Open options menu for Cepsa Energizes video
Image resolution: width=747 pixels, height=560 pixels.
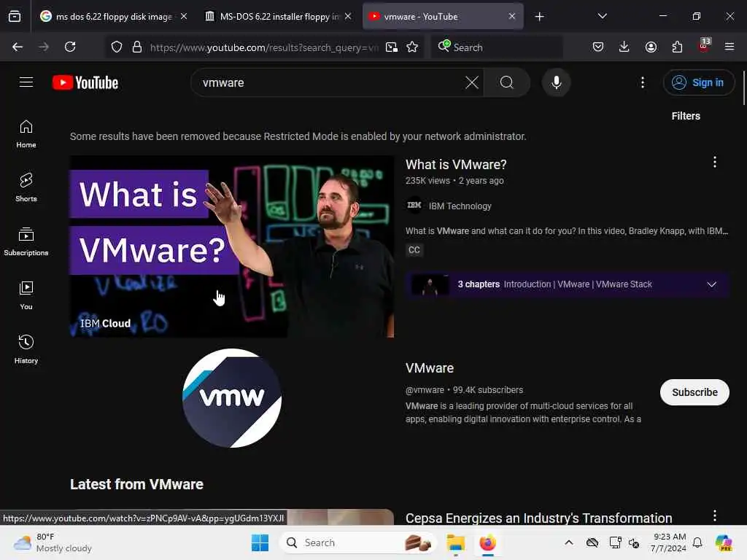(x=715, y=516)
